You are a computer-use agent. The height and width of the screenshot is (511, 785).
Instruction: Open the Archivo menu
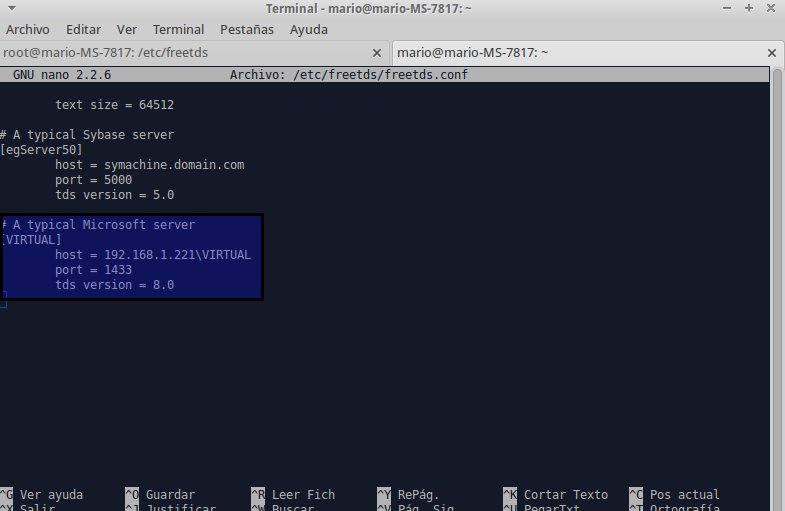coord(28,29)
